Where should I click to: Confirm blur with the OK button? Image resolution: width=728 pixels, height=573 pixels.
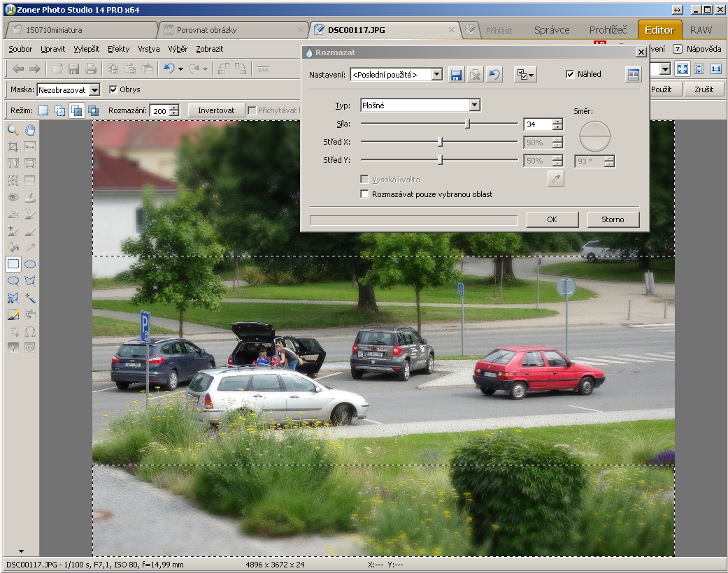tap(552, 219)
